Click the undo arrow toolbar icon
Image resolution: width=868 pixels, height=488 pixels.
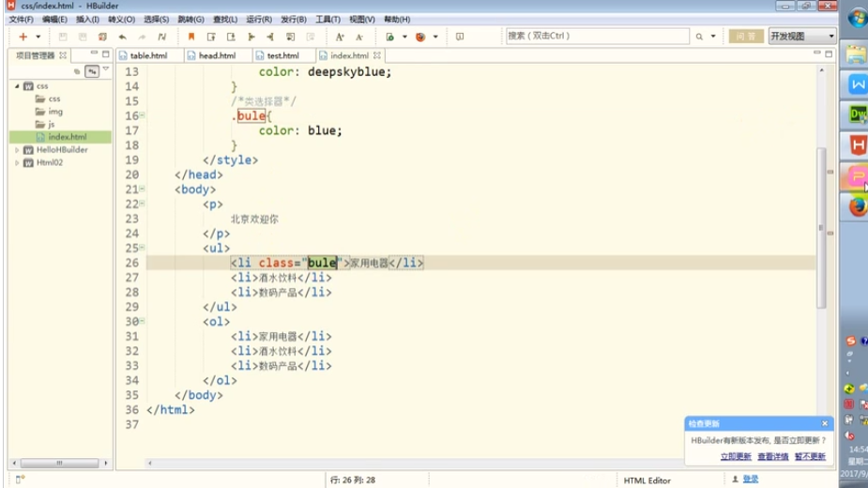click(121, 37)
